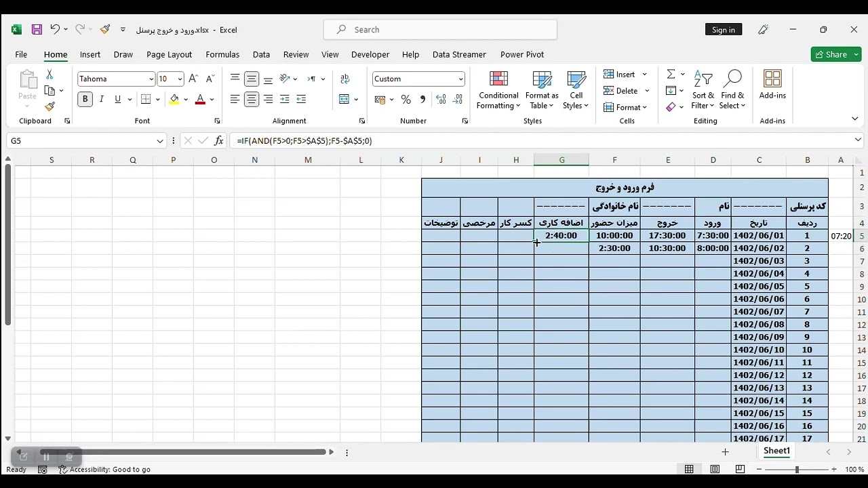Screen dimensions: 868x488
Task: Toggle Bold formatting
Action: [85, 100]
